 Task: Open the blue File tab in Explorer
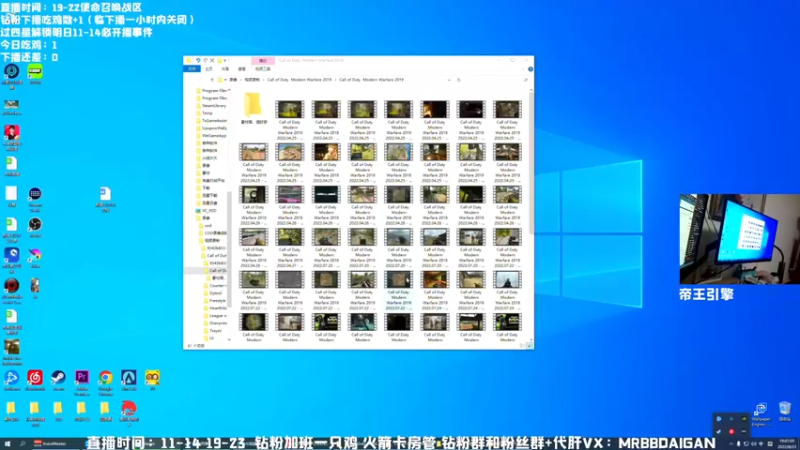192,69
